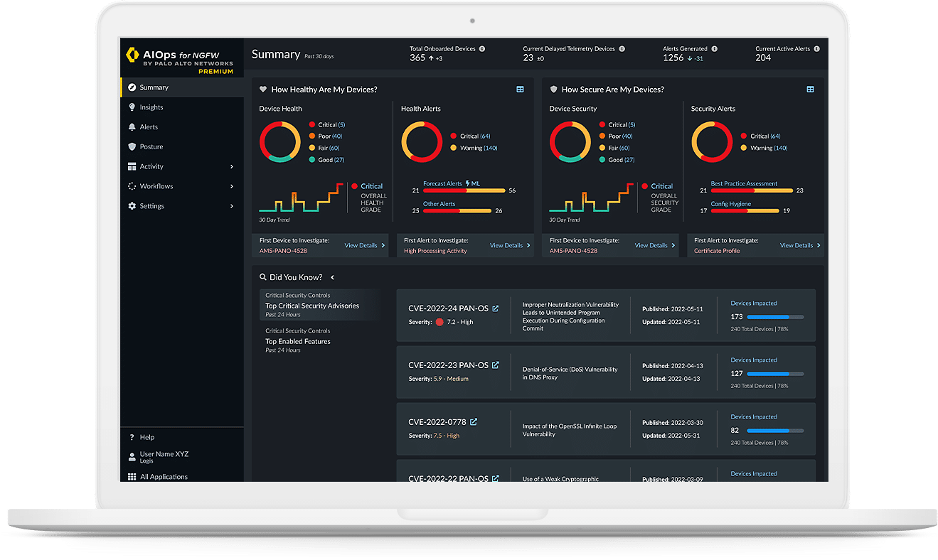Viewport: 938px width, 560px height.
Task: Expand the Activity submenu chevron
Action: (x=232, y=167)
